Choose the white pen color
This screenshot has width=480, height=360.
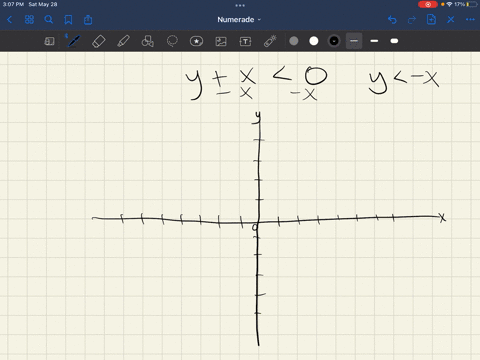314,41
